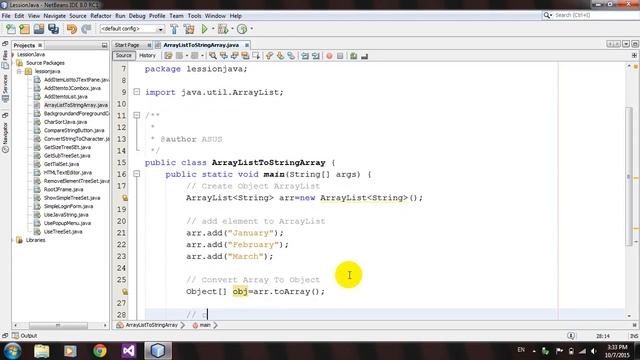This screenshot has width=640, height=360.
Task: Open the Refactor menu
Action: (100, 16)
